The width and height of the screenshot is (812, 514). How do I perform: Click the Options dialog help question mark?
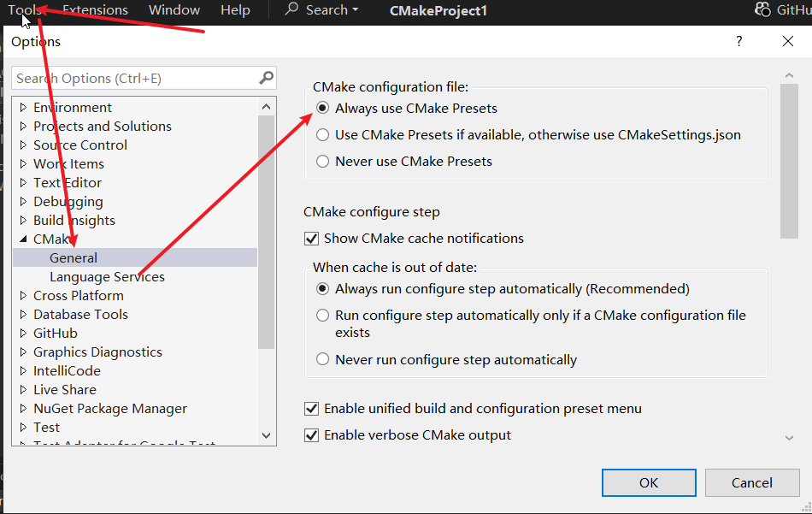(738, 41)
